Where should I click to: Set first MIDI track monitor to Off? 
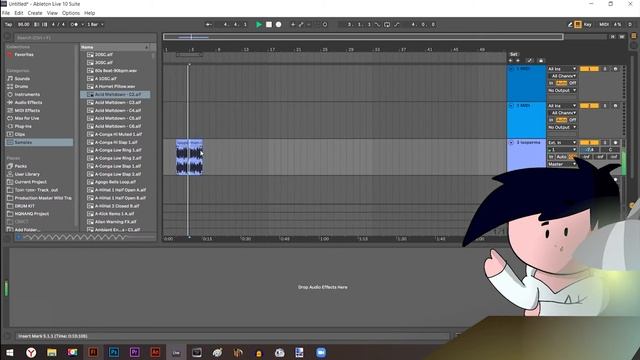click(573, 83)
